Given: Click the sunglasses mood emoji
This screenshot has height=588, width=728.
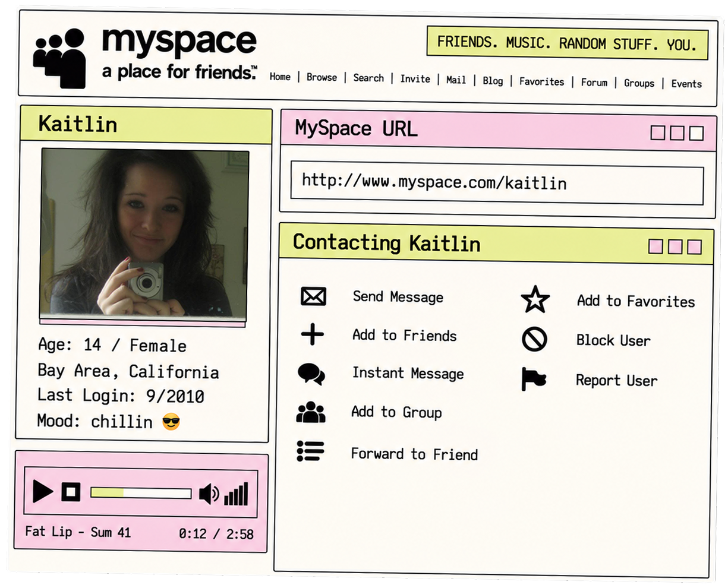Looking at the screenshot, I should [x=171, y=422].
